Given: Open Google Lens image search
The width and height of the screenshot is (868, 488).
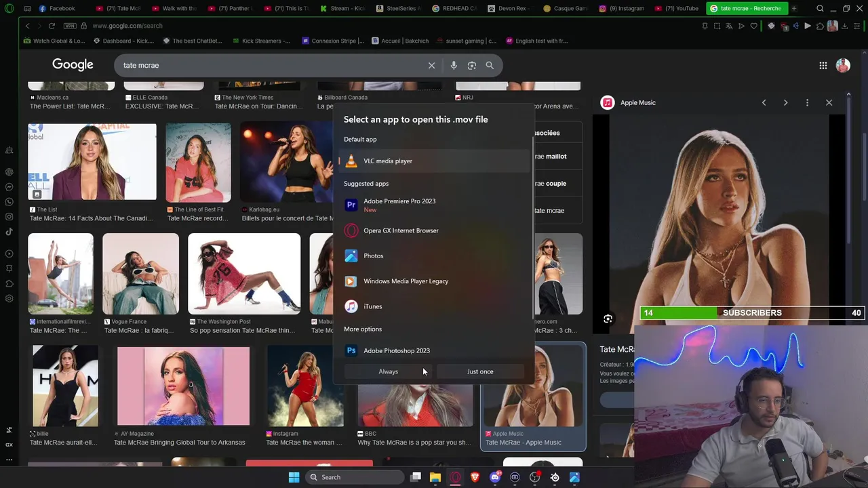Looking at the screenshot, I should click(472, 65).
